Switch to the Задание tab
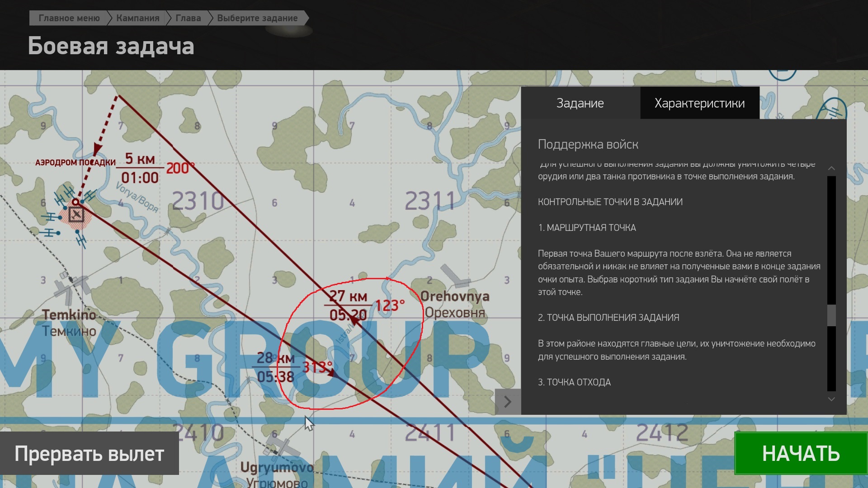The image size is (868, 488). tap(580, 103)
